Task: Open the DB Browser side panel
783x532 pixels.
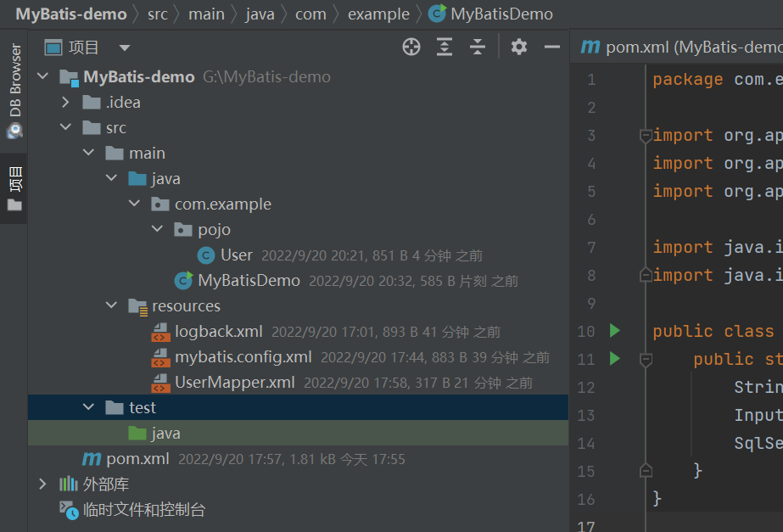Action: click(x=14, y=90)
